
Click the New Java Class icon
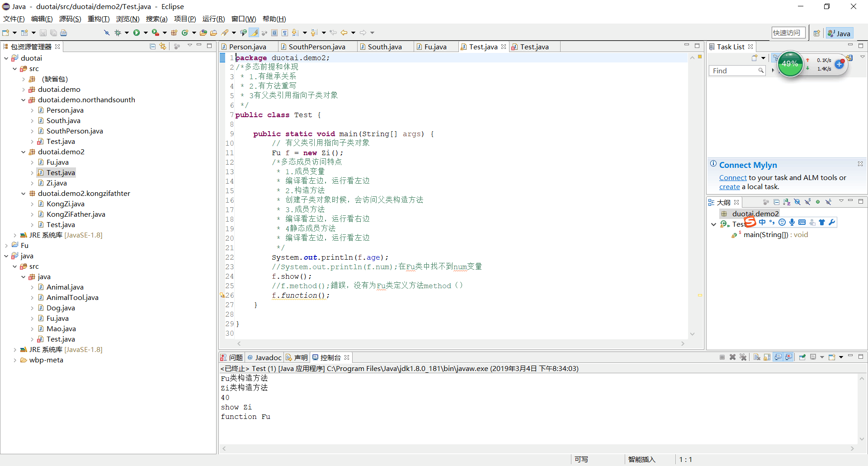point(185,33)
